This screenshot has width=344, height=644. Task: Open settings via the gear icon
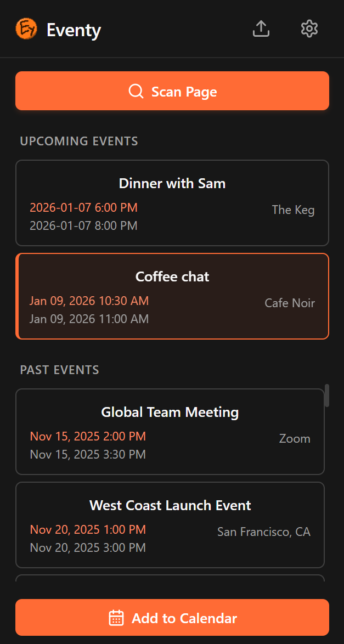[x=309, y=29]
